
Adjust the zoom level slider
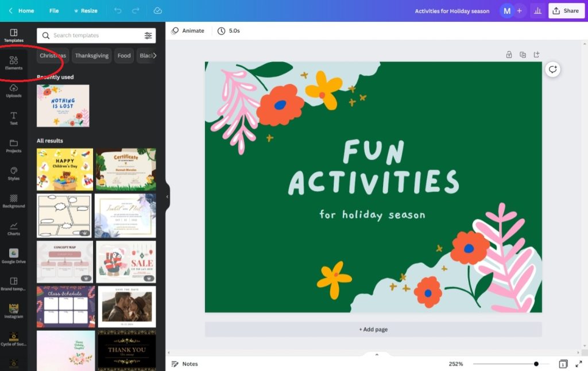536,364
